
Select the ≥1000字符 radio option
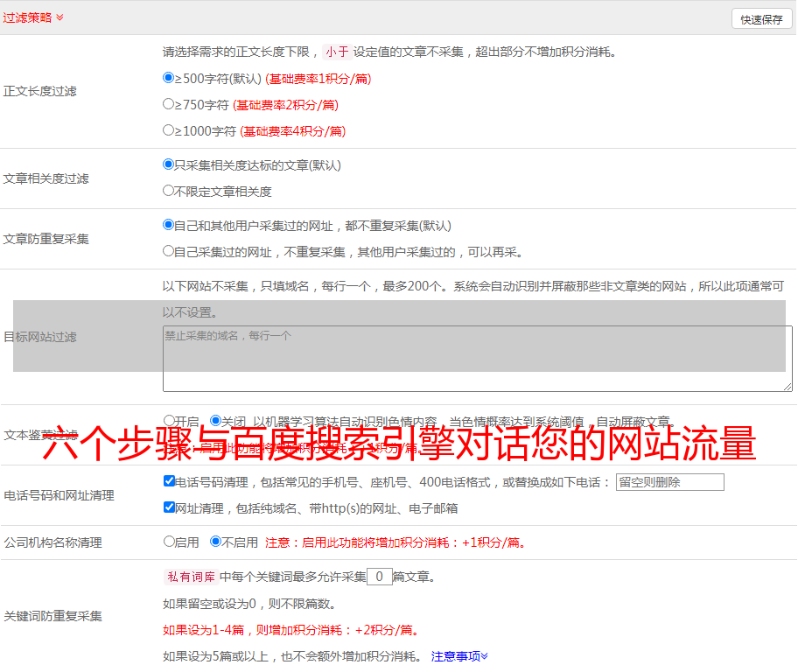click(x=169, y=130)
